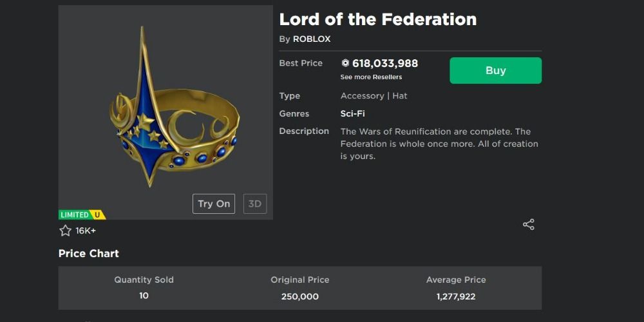Viewport: 644px width, 322px height.
Task: Click the share icon
Action: tap(529, 224)
